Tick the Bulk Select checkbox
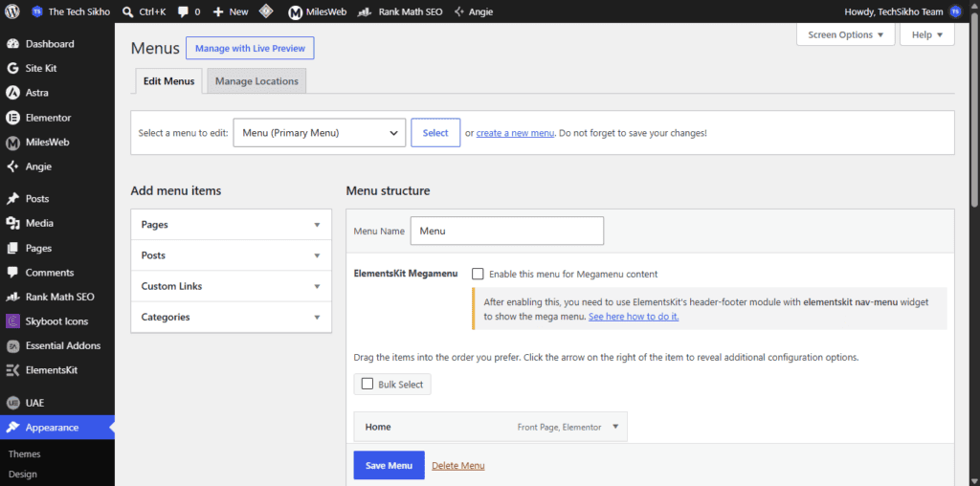 (367, 384)
